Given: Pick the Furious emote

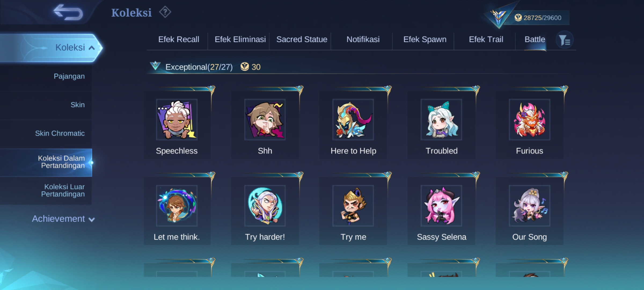Looking at the screenshot, I should tap(529, 125).
